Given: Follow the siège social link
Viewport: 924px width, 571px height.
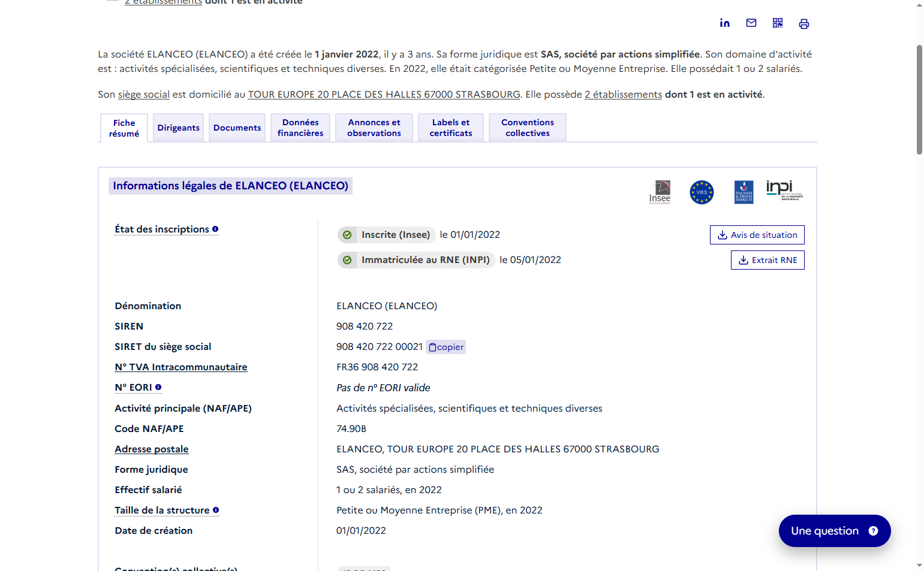Looking at the screenshot, I should pyautogui.click(x=144, y=94).
